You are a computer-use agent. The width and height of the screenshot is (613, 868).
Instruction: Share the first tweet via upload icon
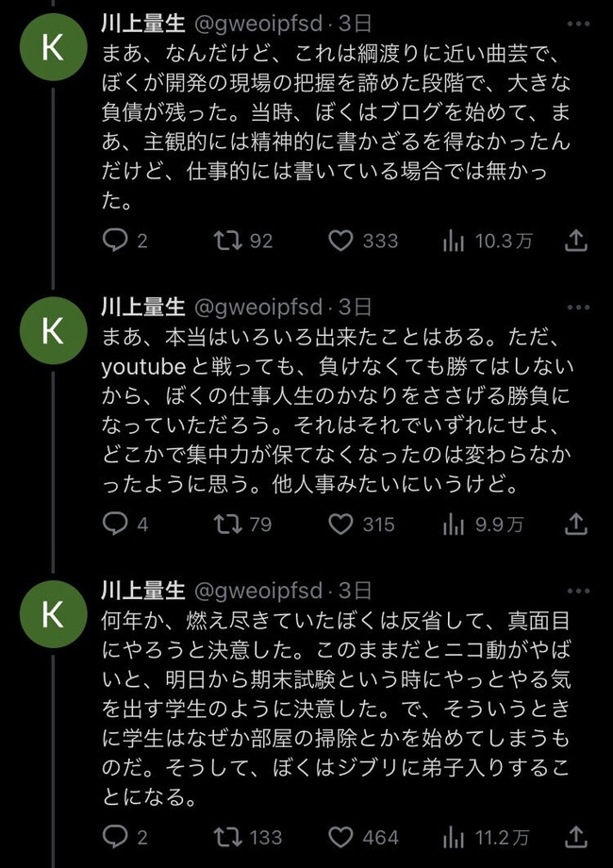[575, 241]
